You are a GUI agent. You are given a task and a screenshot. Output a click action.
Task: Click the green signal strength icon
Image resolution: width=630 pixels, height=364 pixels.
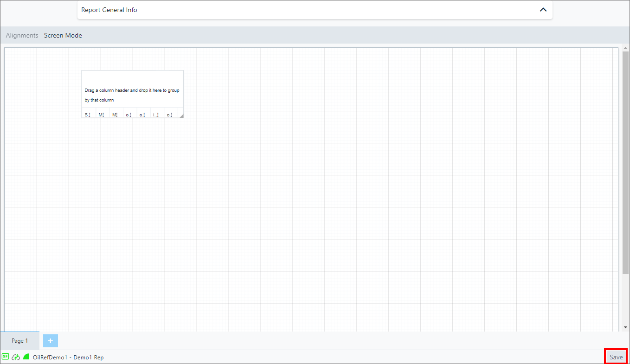26,357
